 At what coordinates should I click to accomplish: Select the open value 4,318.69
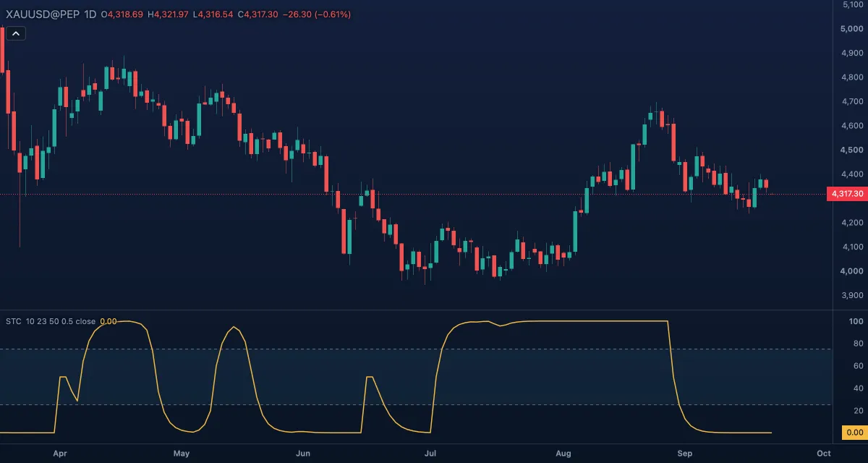pyautogui.click(x=125, y=14)
